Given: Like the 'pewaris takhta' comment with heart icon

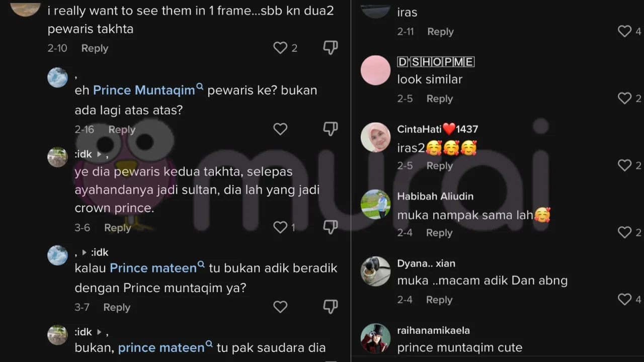Looking at the screenshot, I should (x=280, y=48).
